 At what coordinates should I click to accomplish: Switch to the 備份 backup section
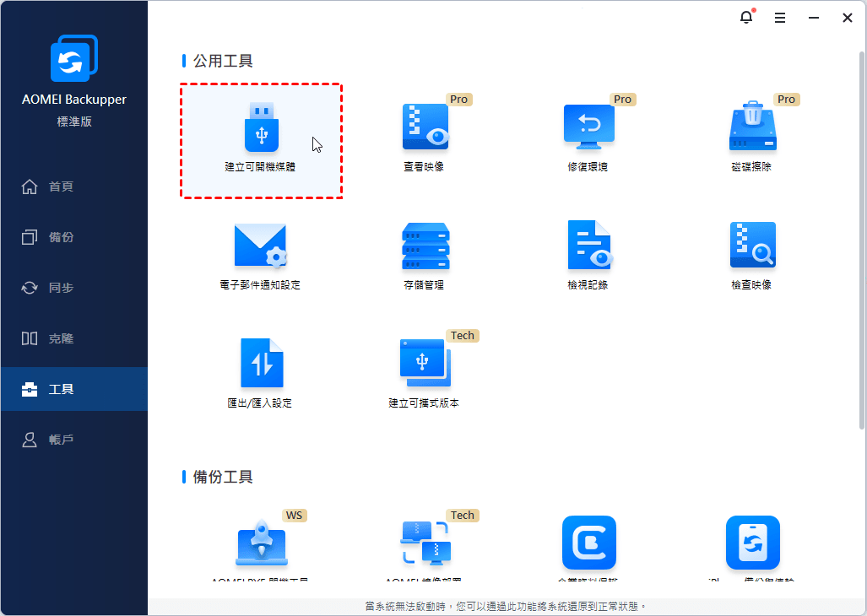[x=74, y=237]
